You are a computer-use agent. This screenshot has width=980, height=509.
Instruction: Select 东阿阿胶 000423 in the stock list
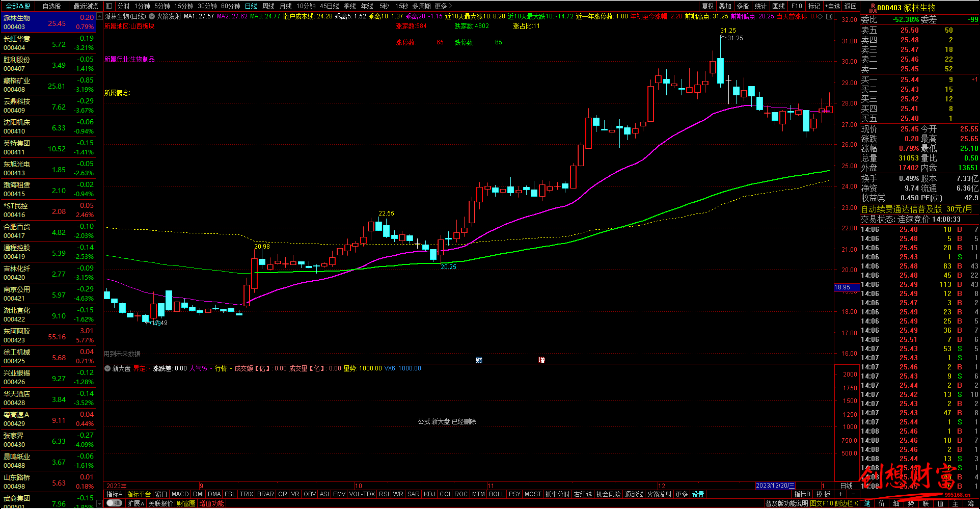point(49,336)
